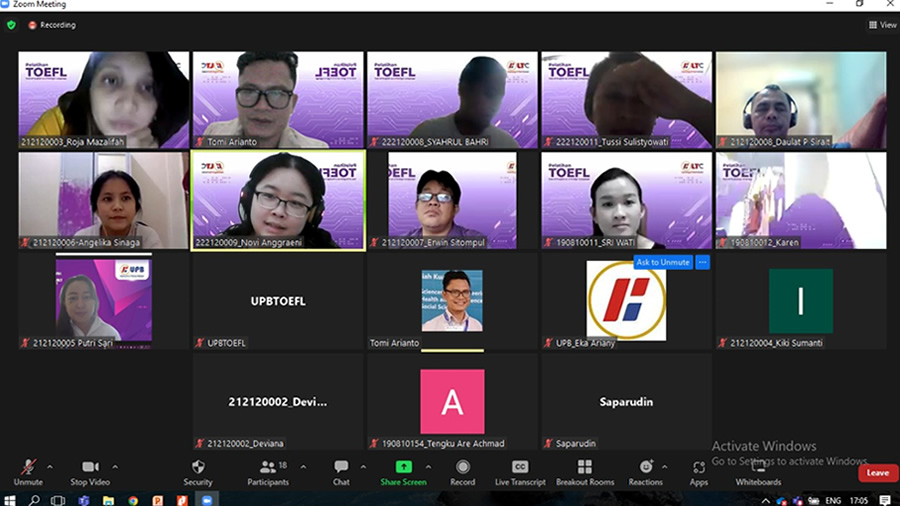Select Tomi Arianto top-row video tile
The width and height of the screenshot is (900, 506).
pos(278,100)
